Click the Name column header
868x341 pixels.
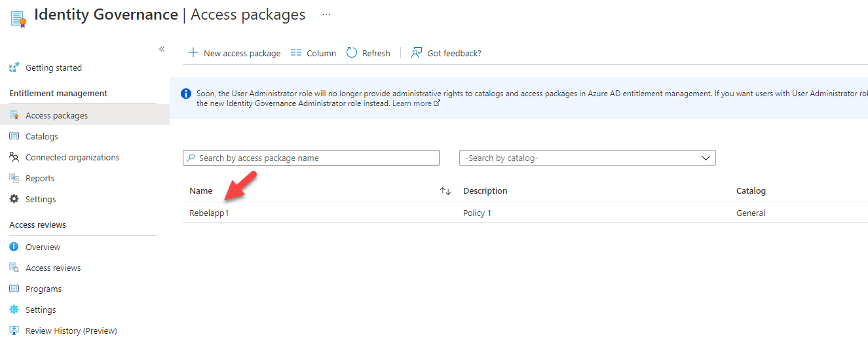click(x=201, y=191)
